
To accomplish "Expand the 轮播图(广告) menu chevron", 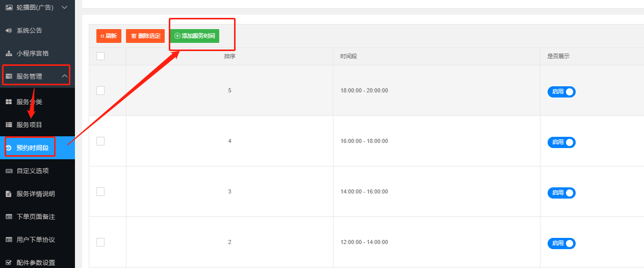I will pyautogui.click(x=65, y=8).
